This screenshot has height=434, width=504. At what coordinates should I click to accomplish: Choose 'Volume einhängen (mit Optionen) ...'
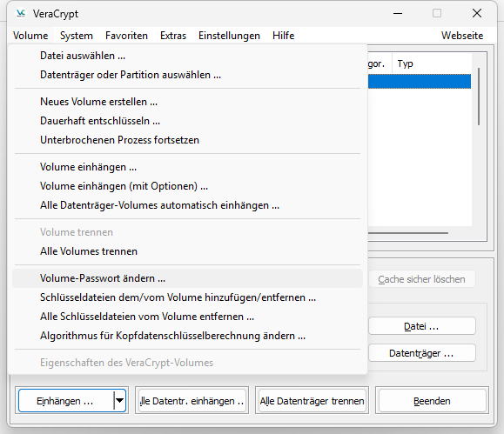coord(187,186)
